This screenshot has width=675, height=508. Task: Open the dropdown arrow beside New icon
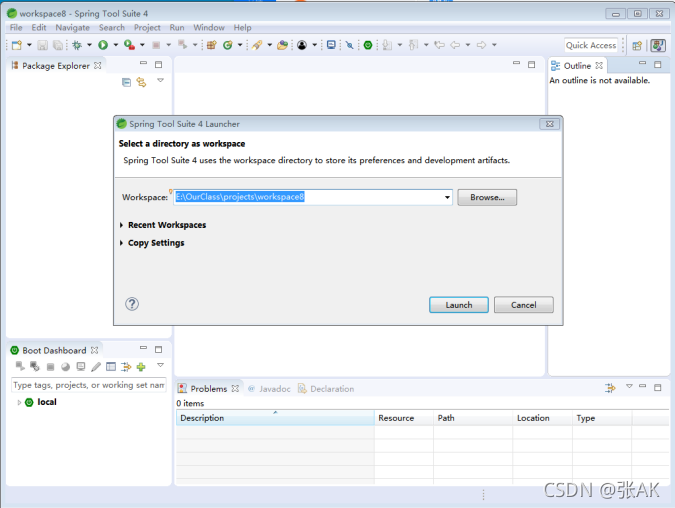click(x=29, y=45)
